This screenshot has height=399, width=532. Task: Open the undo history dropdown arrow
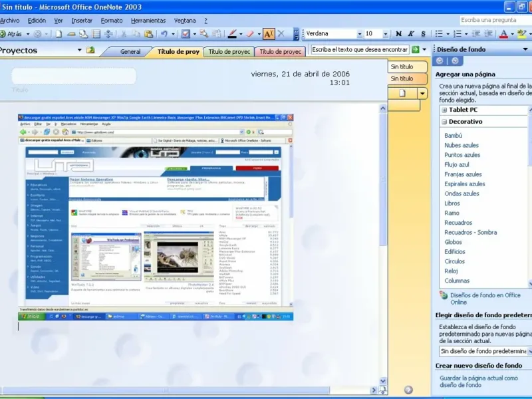click(x=173, y=34)
